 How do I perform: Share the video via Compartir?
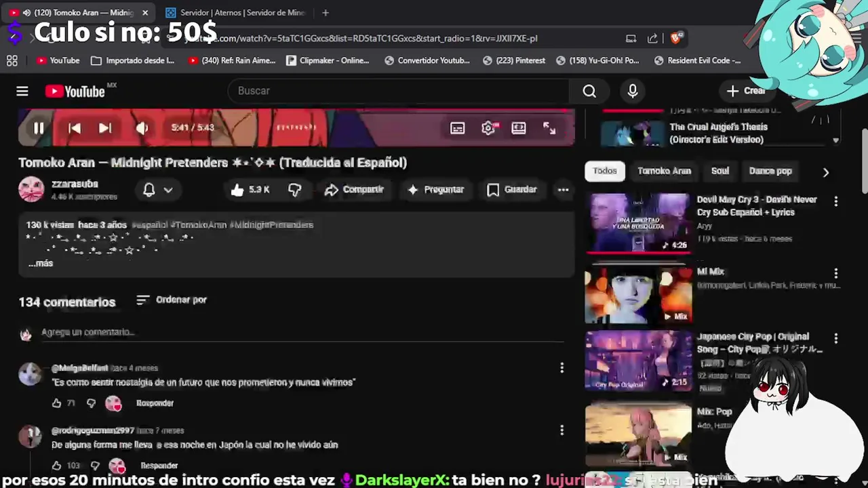point(354,190)
